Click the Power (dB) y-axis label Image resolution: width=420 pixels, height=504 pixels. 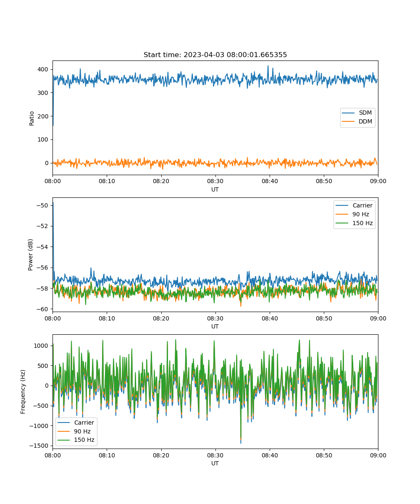click(31, 255)
